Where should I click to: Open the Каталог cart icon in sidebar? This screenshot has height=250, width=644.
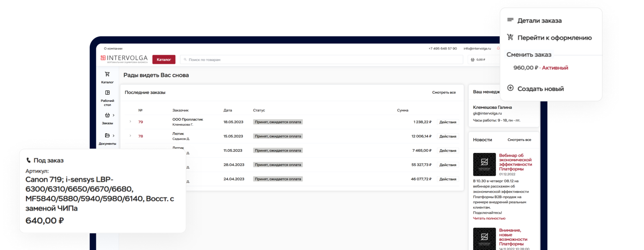[x=107, y=74]
